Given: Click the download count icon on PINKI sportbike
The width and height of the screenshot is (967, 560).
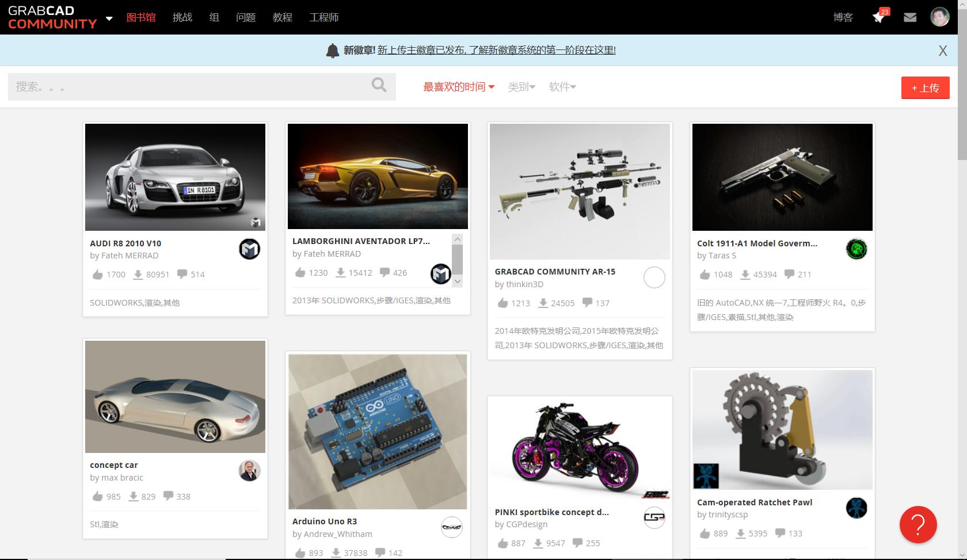Looking at the screenshot, I should (538, 543).
